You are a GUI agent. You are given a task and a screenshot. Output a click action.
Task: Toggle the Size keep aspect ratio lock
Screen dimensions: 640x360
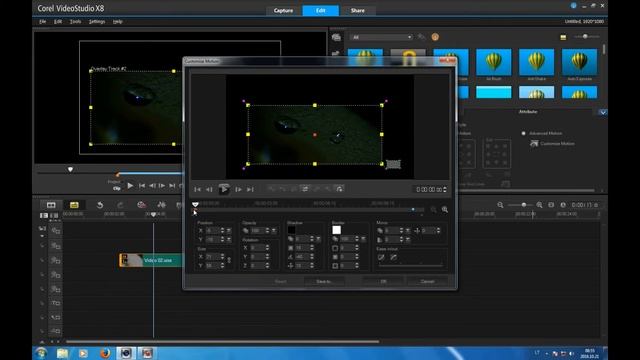click(x=229, y=260)
